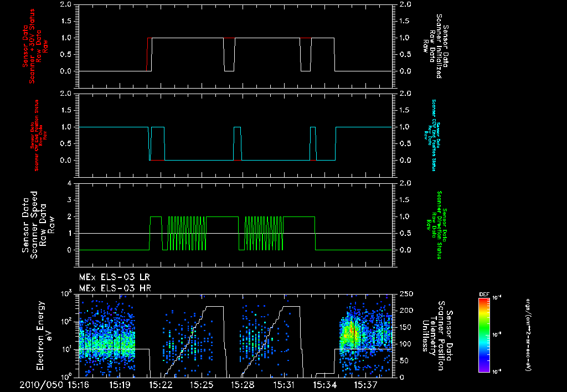Click the white Scanner Speed Raw Data title

(x=38, y=225)
